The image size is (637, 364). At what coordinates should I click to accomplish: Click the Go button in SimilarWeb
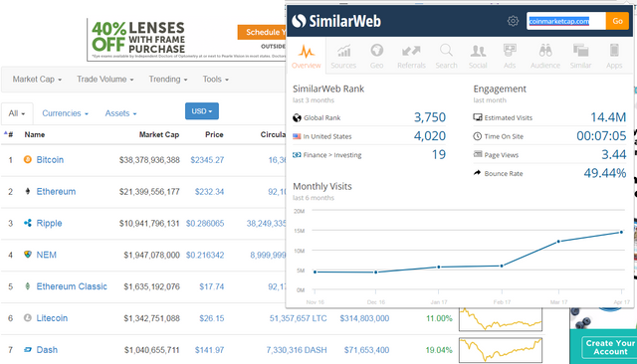tap(617, 21)
